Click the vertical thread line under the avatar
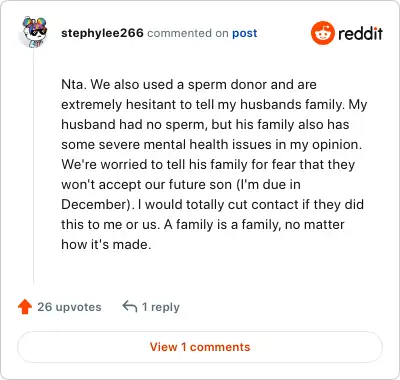 [x=34, y=167]
